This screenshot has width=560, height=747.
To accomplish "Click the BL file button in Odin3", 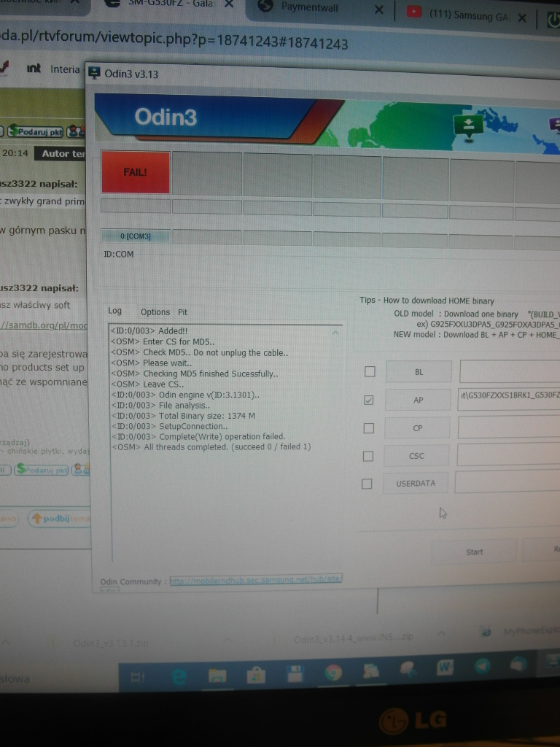I will (419, 371).
